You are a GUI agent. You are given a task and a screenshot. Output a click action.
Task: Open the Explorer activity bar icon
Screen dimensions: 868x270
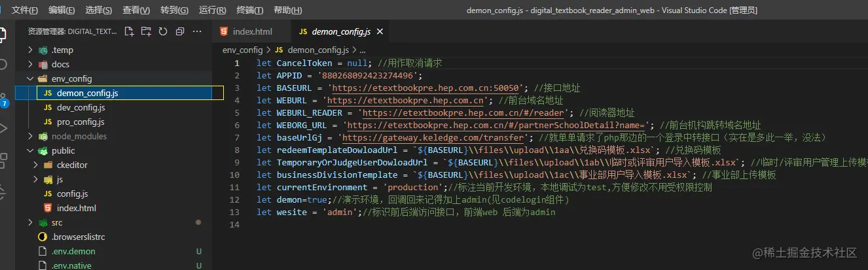click(3, 34)
